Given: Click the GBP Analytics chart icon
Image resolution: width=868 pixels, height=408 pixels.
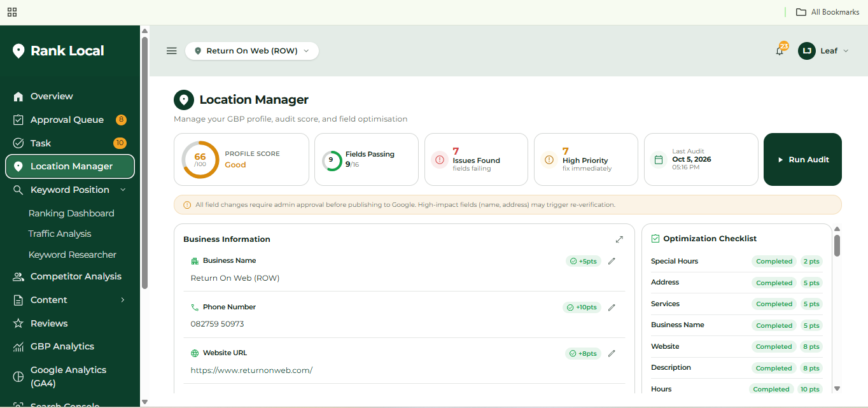Looking at the screenshot, I should [x=18, y=347].
